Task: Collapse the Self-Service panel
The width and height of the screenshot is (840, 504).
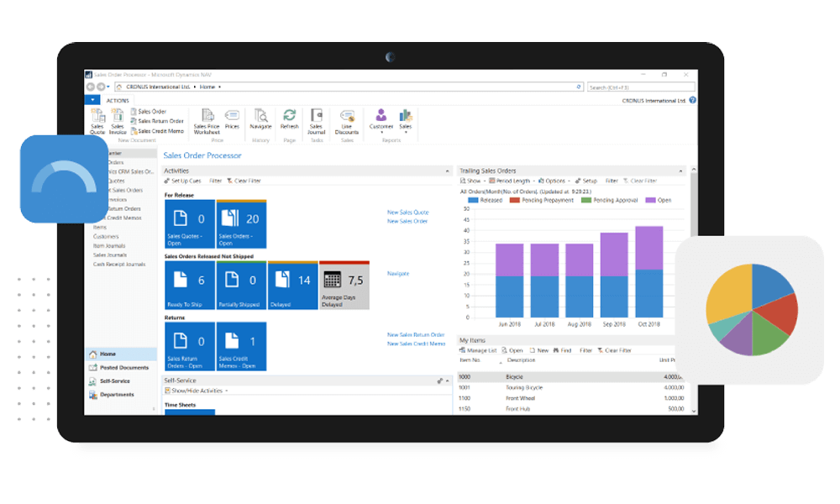Action: pos(448,381)
